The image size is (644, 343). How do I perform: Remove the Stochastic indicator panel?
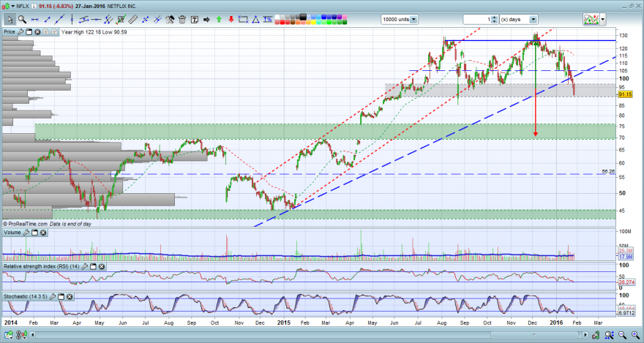(70, 296)
